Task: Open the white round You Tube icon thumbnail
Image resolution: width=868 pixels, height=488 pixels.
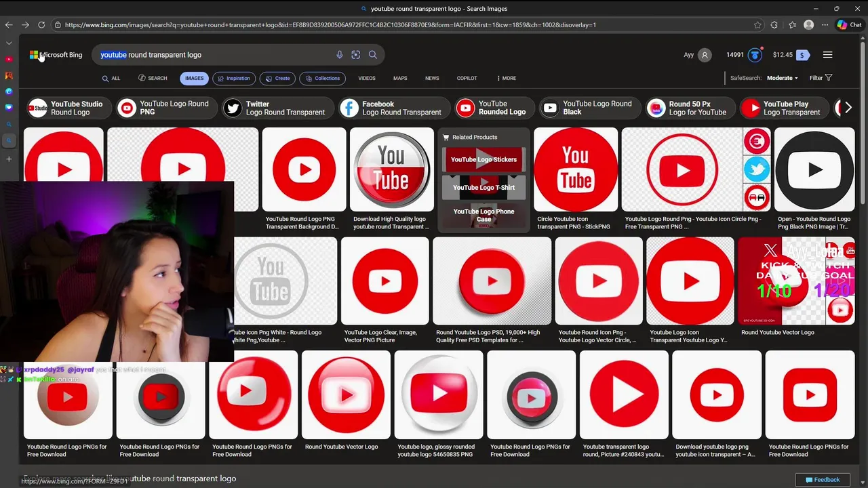Action: point(285,281)
